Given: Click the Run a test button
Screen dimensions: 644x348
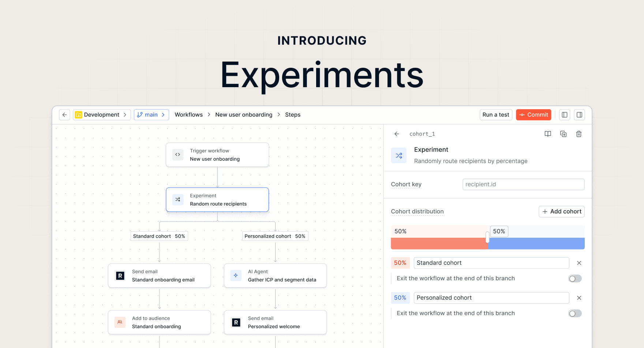Looking at the screenshot, I should coord(496,115).
